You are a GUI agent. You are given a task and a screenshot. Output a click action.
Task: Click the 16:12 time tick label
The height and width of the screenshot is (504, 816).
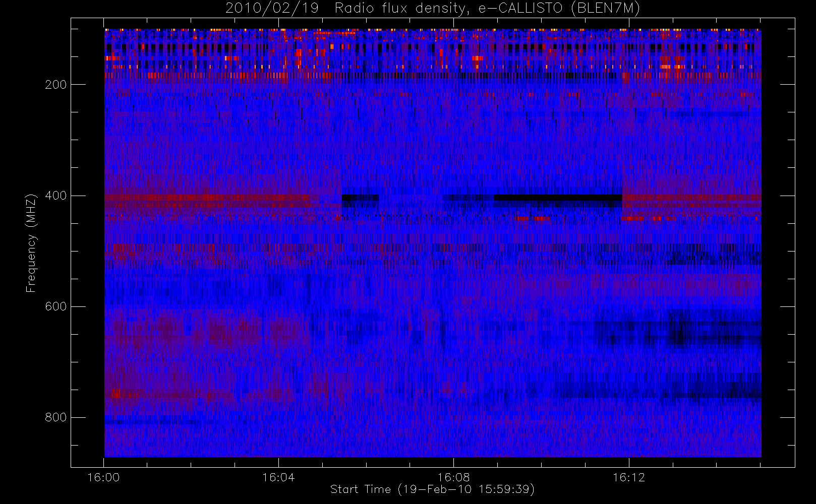click(x=629, y=477)
